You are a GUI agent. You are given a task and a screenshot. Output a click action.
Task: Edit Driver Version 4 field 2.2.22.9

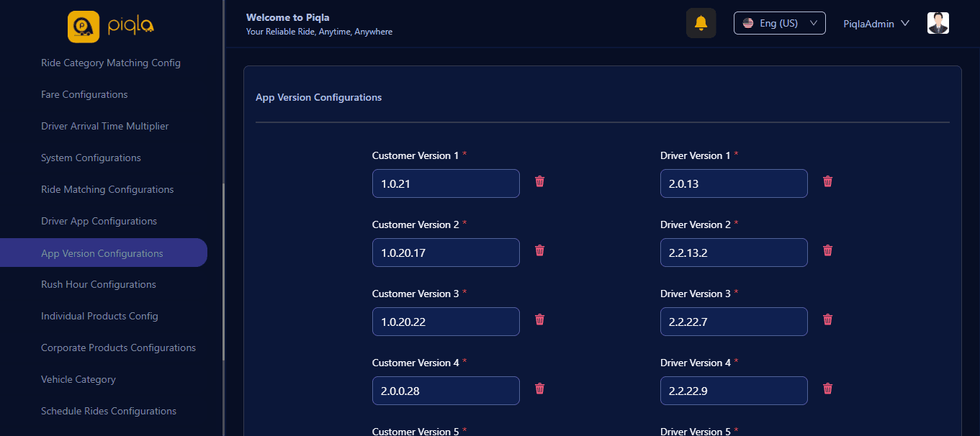734,391
